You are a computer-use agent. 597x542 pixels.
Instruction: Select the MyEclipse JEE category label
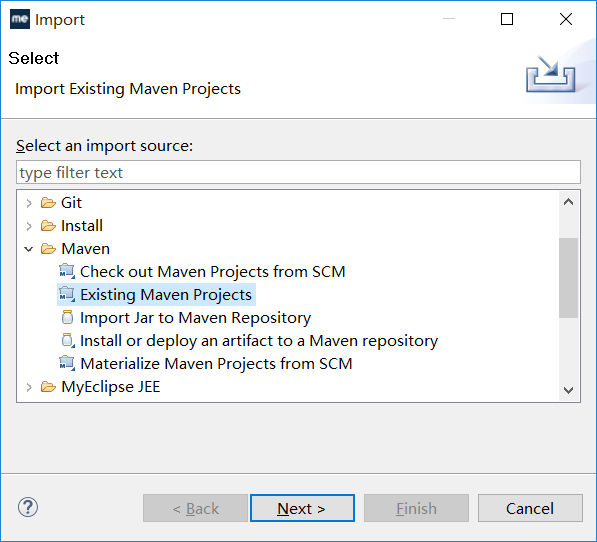pos(110,387)
